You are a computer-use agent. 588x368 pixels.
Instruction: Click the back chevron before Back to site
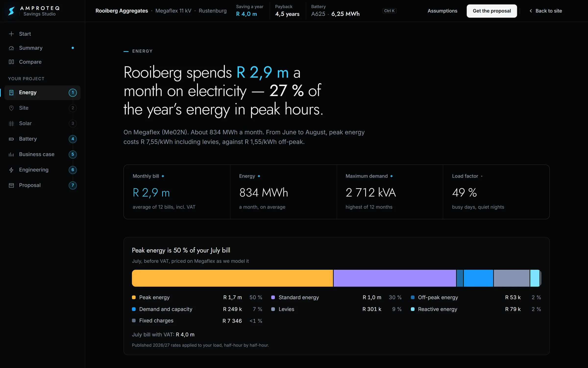[531, 11]
